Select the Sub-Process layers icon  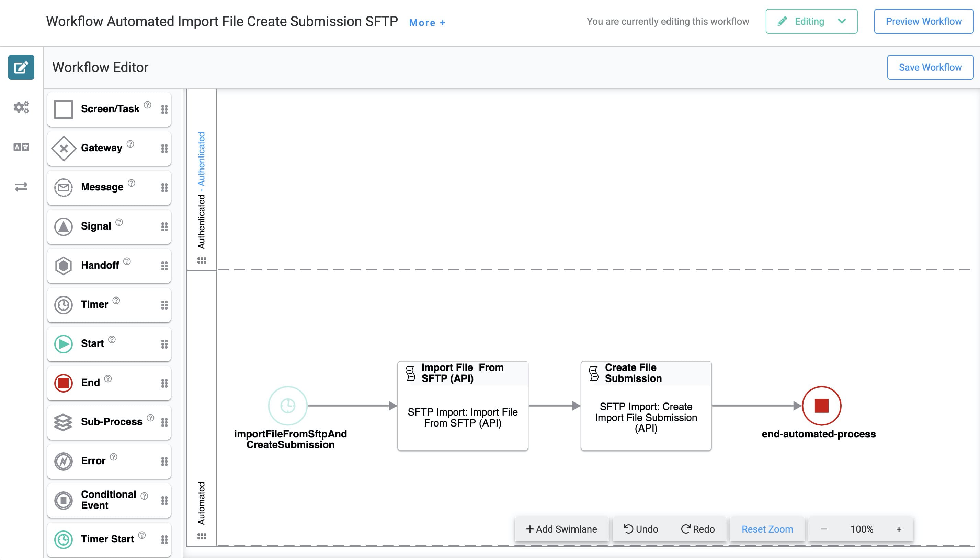[64, 422]
